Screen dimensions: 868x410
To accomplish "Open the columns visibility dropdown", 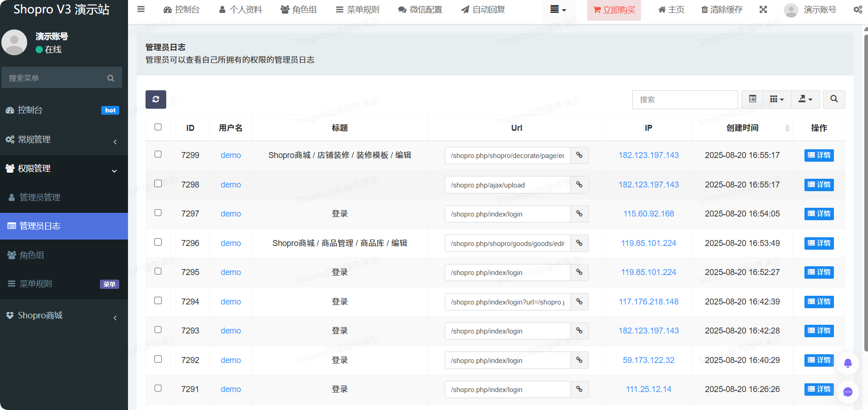I will 777,99.
